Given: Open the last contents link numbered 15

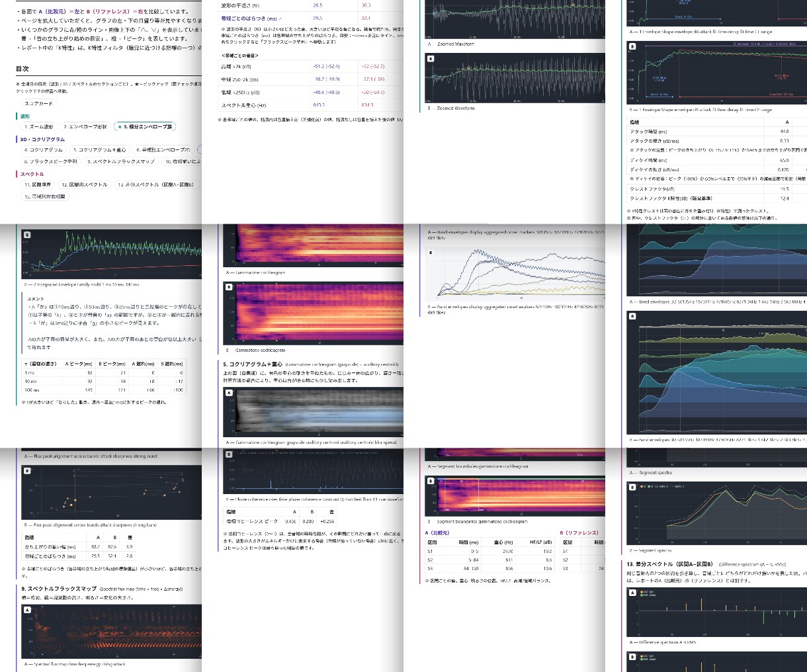Looking at the screenshot, I should tap(45, 196).
